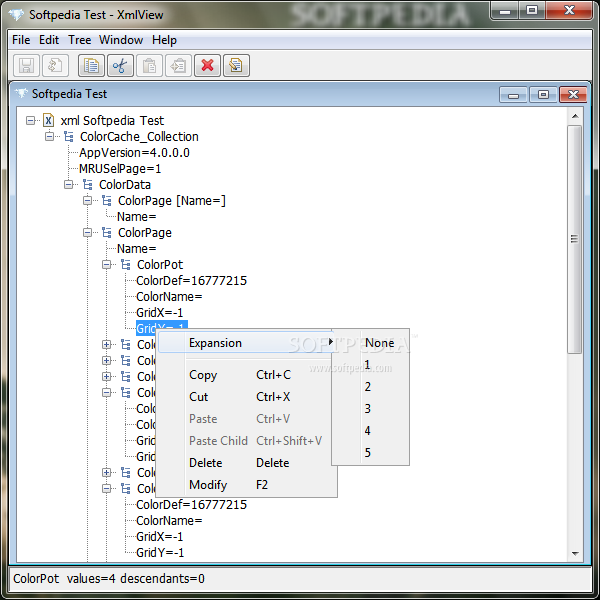Image resolution: width=600 pixels, height=600 pixels.
Task: Select expansion level 5 in the submenu
Action: 371,453
